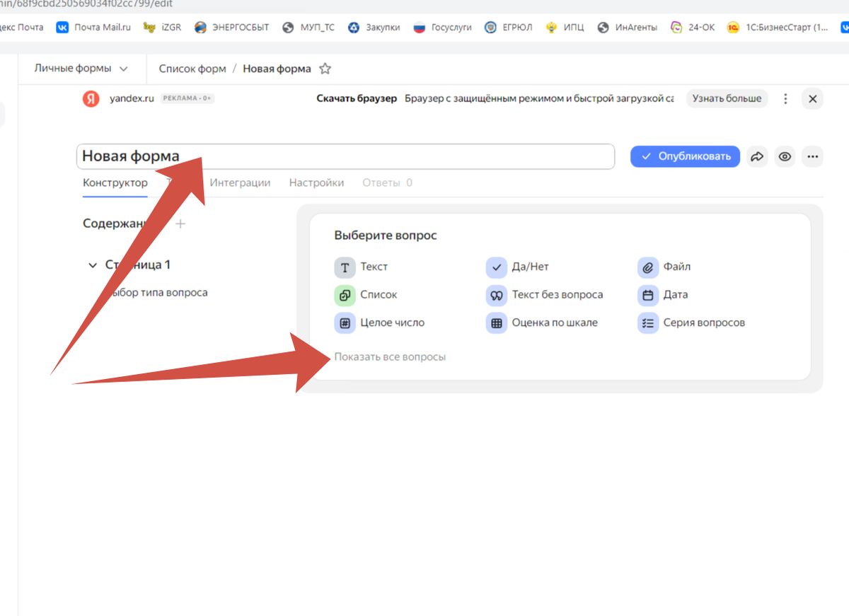
Task: Switch to the Интеграции tab
Action: (240, 182)
